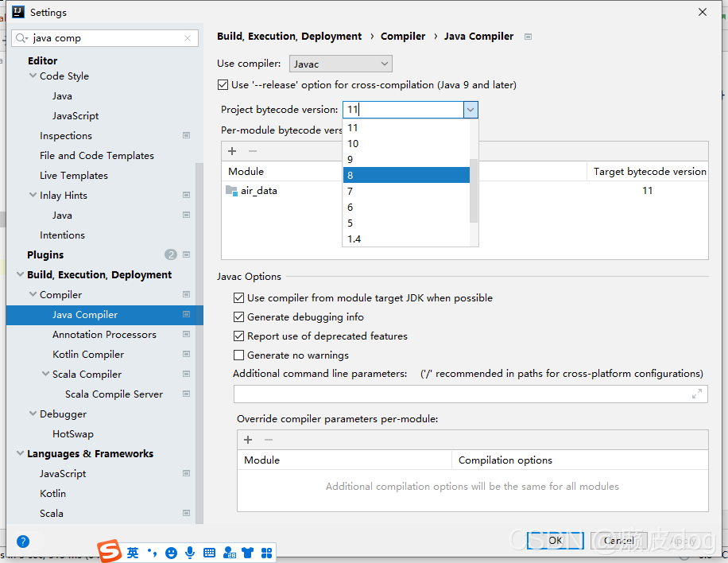Image resolution: width=728 pixels, height=563 pixels.
Task: Open the Sogou toolbox grid icon
Action: point(266,553)
